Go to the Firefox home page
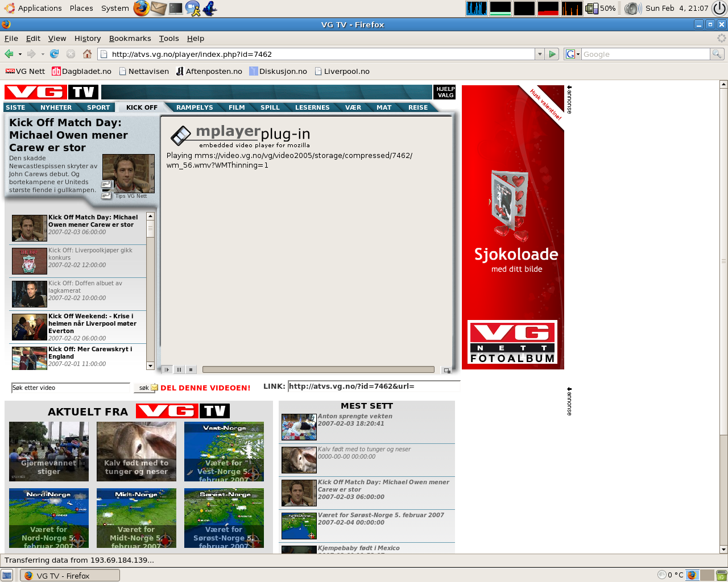Image resolution: width=728 pixels, height=582 pixels. click(x=87, y=54)
